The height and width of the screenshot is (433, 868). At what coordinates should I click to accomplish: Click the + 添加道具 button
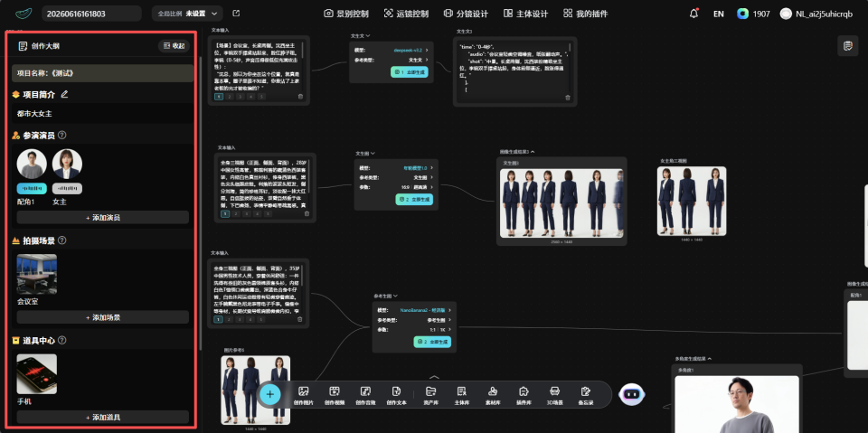pos(103,417)
